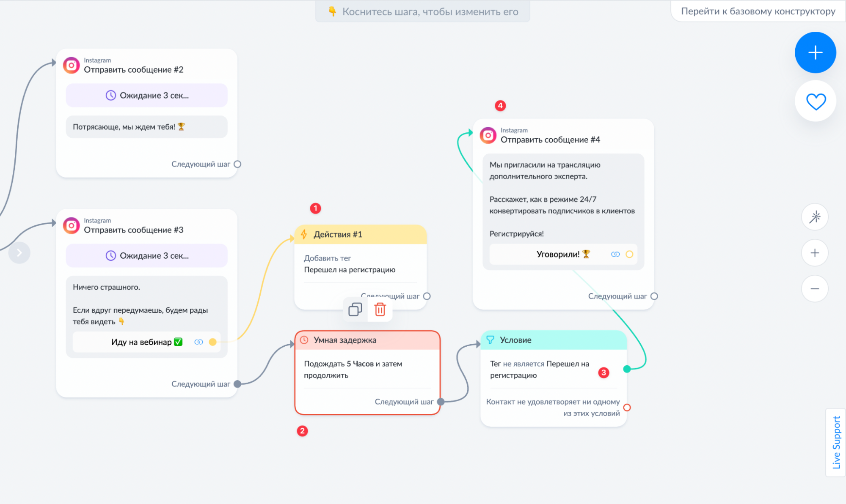Screen dimensions: 846x504
Task: Click Instagram icon of message #2
Action: coord(71,66)
